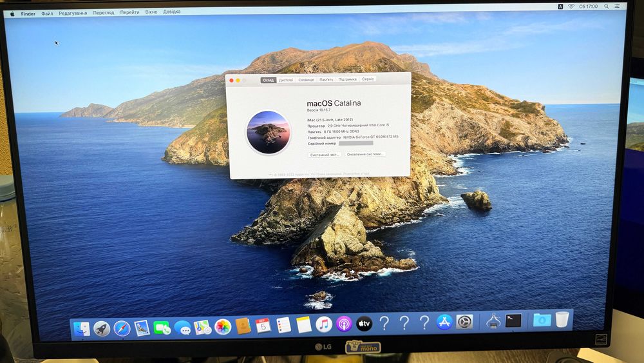Open the Finder menu
The width and height of the screenshot is (644, 363).
tap(28, 14)
